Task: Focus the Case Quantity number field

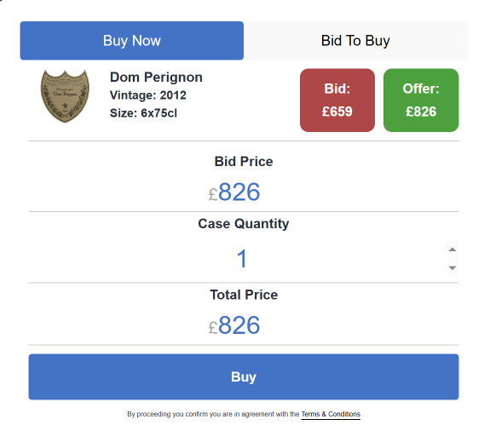Action: coord(244,259)
